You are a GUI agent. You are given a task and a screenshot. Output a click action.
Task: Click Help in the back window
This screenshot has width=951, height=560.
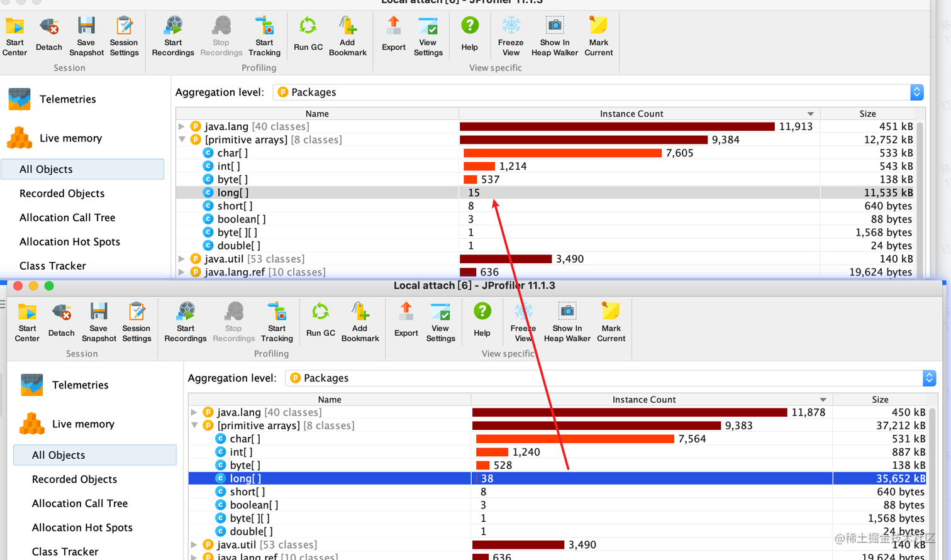(x=469, y=35)
